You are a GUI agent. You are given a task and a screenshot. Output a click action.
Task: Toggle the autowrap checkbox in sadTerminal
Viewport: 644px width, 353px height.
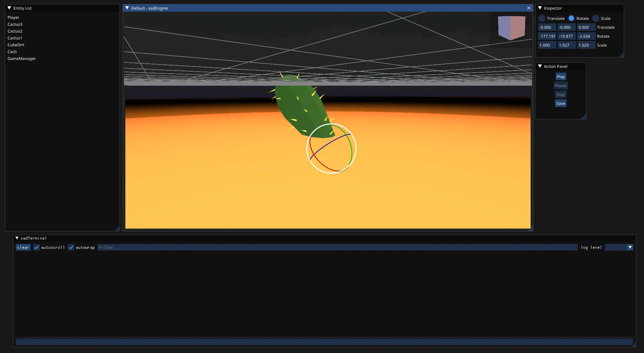click(x=71, y=247)
